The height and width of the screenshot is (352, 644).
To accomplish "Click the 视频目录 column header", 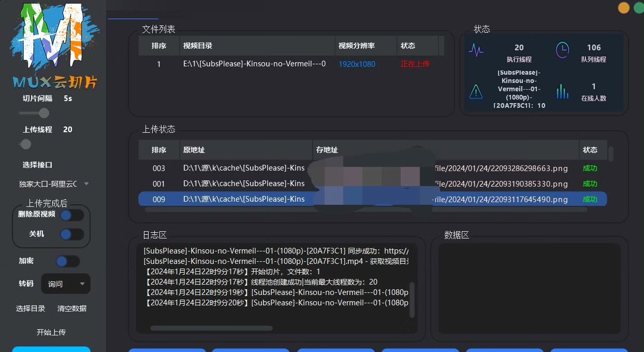I will [257, 46].
